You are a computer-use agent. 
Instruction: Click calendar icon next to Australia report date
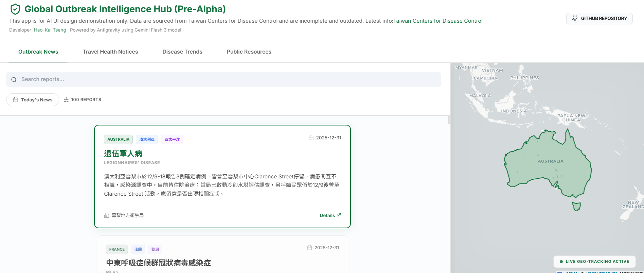point(311,138)
